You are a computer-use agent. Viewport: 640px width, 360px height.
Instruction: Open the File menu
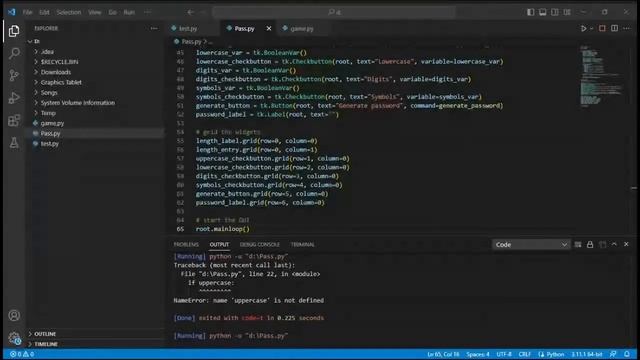tap(27, 12)
